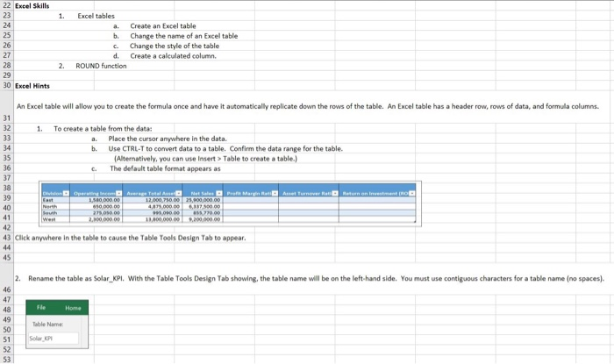Select the row 46 header
The image size is (614, 364).
point(7,279)
